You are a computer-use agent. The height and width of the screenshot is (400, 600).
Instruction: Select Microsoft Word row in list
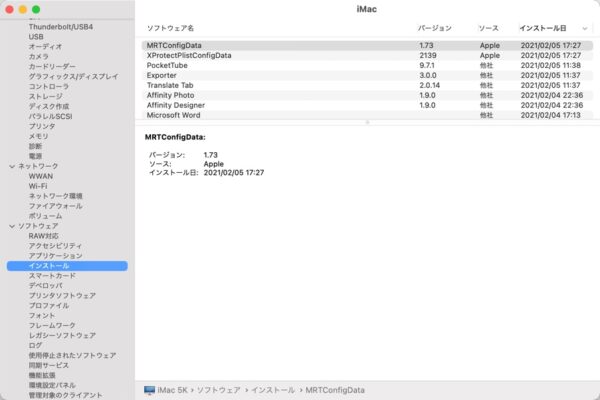[367, 115]
